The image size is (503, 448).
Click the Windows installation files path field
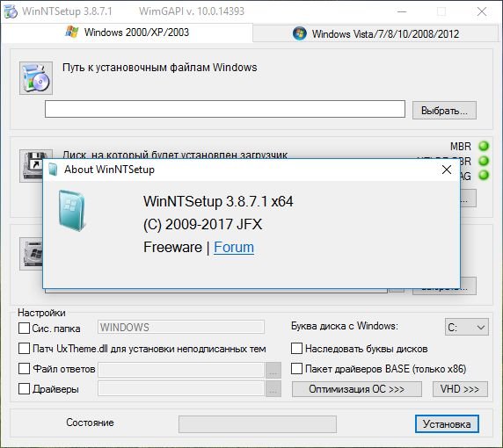tap(225, 109)
